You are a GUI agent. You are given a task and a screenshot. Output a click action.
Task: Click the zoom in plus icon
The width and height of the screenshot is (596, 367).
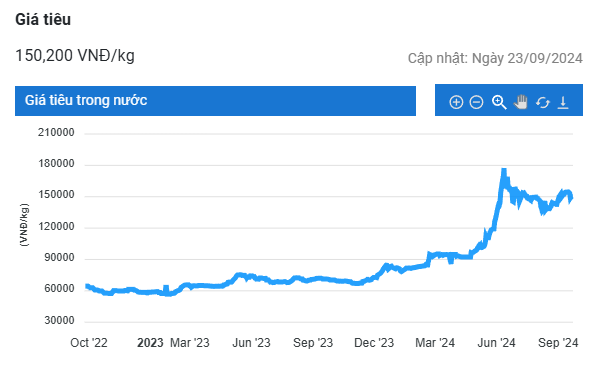point(456,102)
